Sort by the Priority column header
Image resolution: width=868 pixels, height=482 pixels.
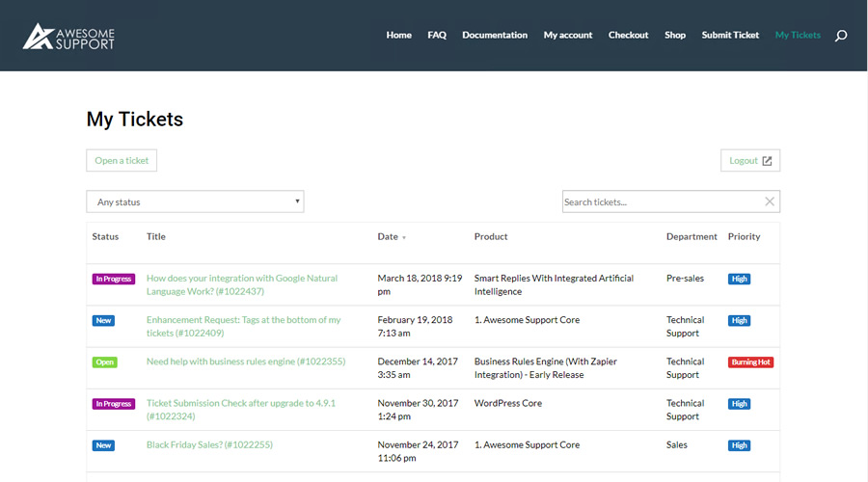[x=744, y=236]
